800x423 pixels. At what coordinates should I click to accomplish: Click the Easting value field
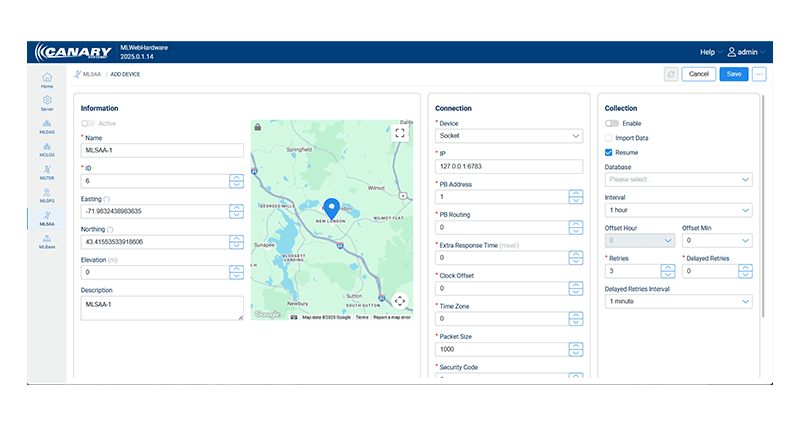coord(155,211)
